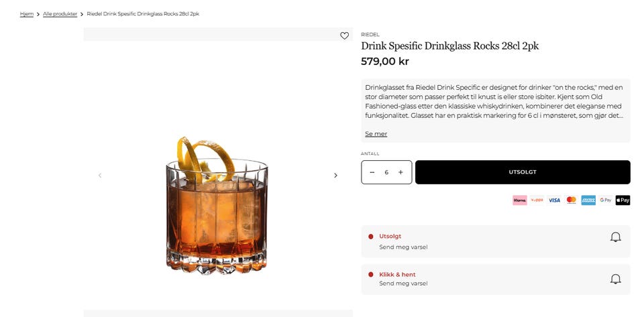
Task: Open Alle produkter breadcrumb link
Action: point(60,14)
